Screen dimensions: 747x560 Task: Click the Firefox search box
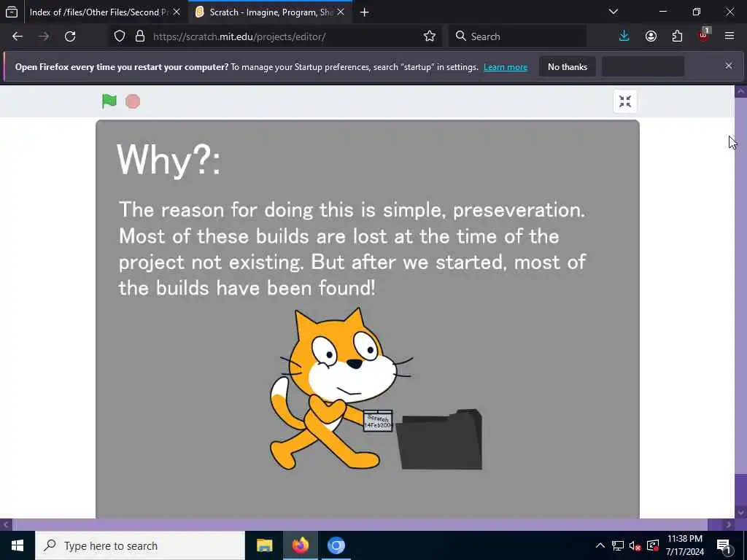pos(517,36)
